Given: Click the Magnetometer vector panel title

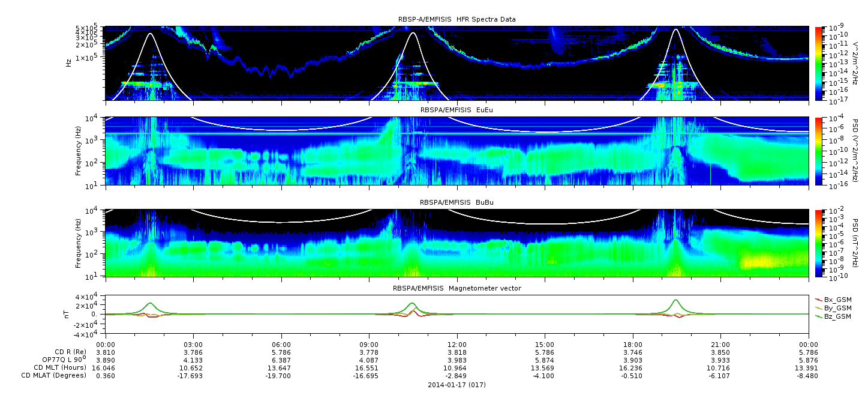Looking at the screenshot, I should coord(456,288).
